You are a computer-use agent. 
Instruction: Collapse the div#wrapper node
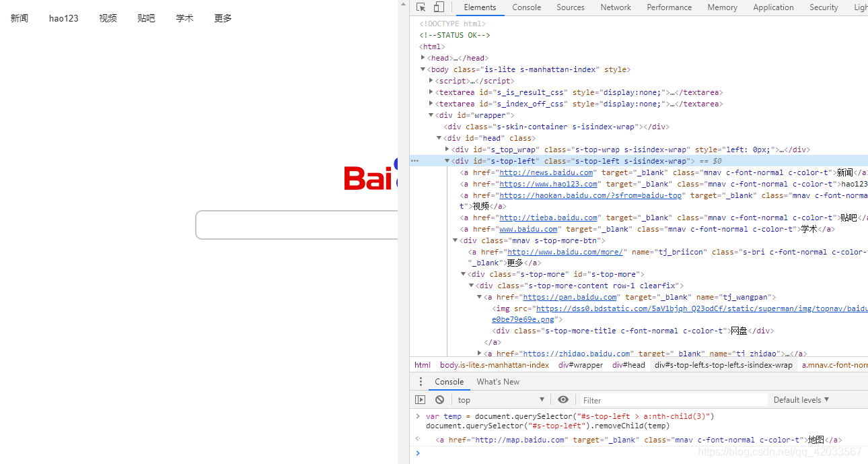tap(431, 115)
